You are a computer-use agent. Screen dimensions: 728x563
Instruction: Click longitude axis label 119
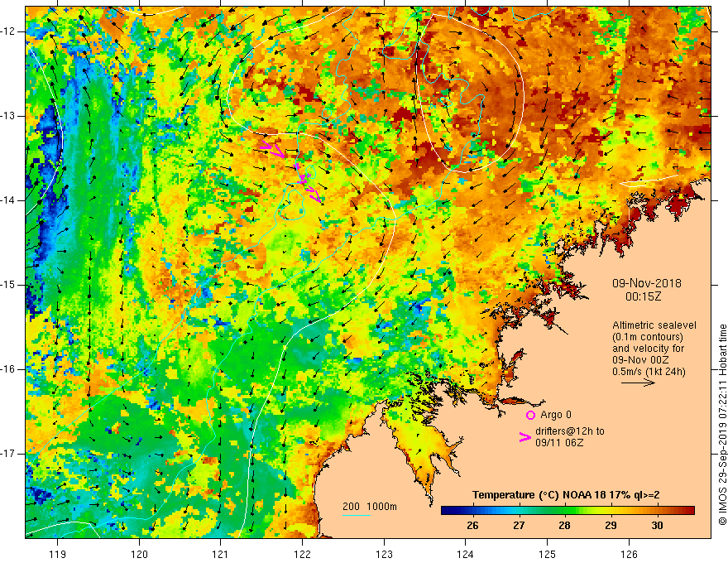58,554
